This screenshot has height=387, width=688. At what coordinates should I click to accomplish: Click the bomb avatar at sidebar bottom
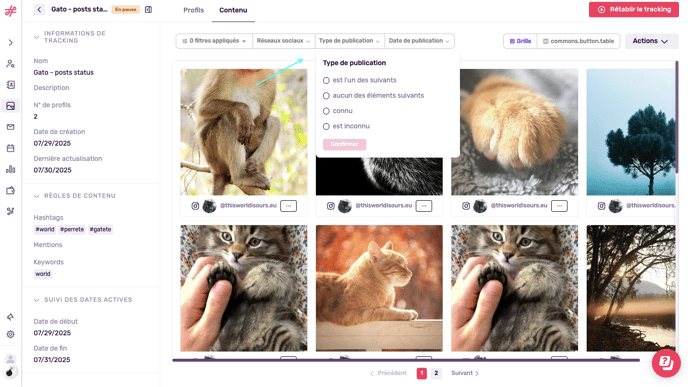tap(10, 372)
